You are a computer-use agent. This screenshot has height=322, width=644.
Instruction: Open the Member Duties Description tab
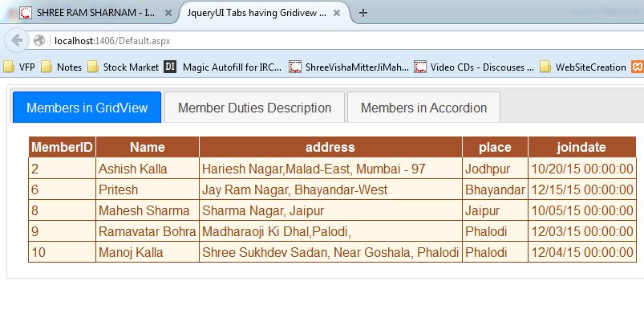[254, 108]
